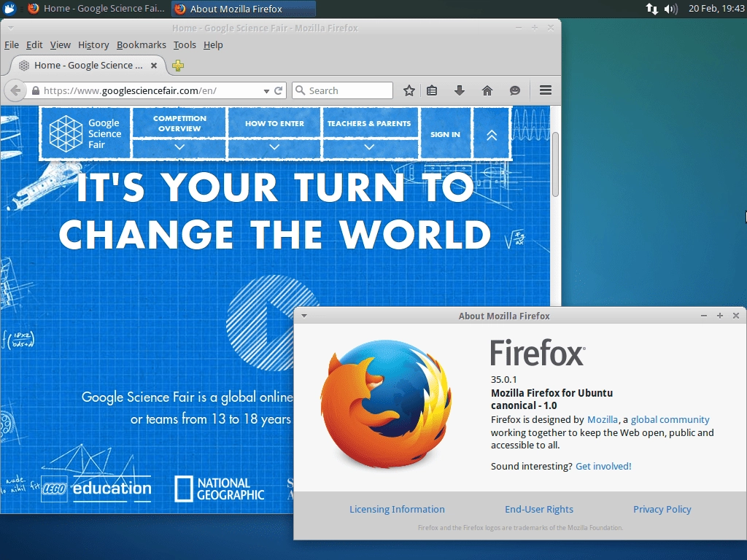Maximize the About Mozilla Firefox dialog
This screenshot has width=747, height=560.
coord(720,316)
